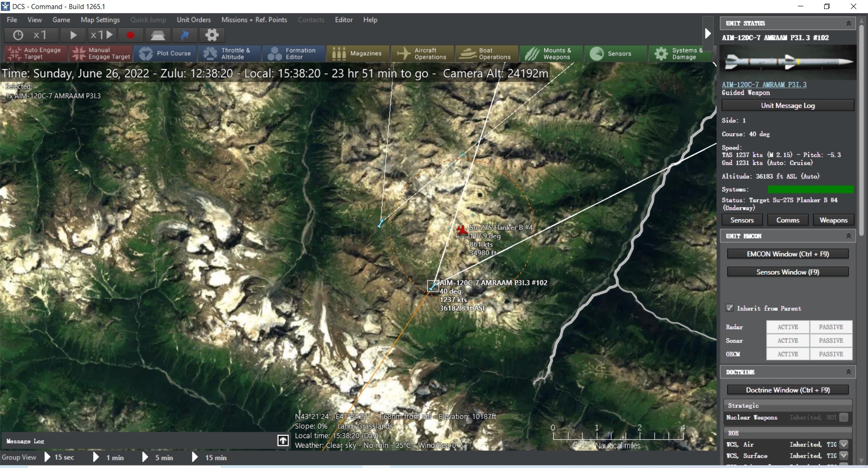
Task: Click Auto Engage Target button
Action: point(36,53)
